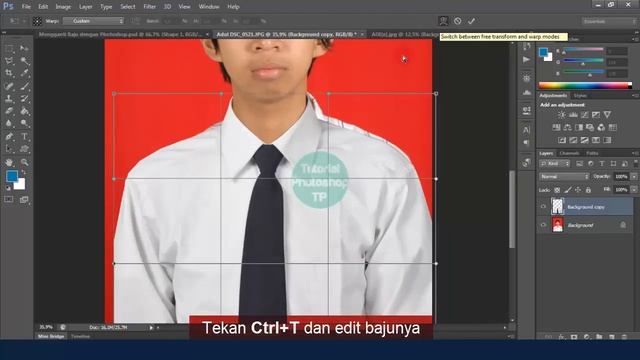Toggle lock image pixels brush icon

point(568,190)
